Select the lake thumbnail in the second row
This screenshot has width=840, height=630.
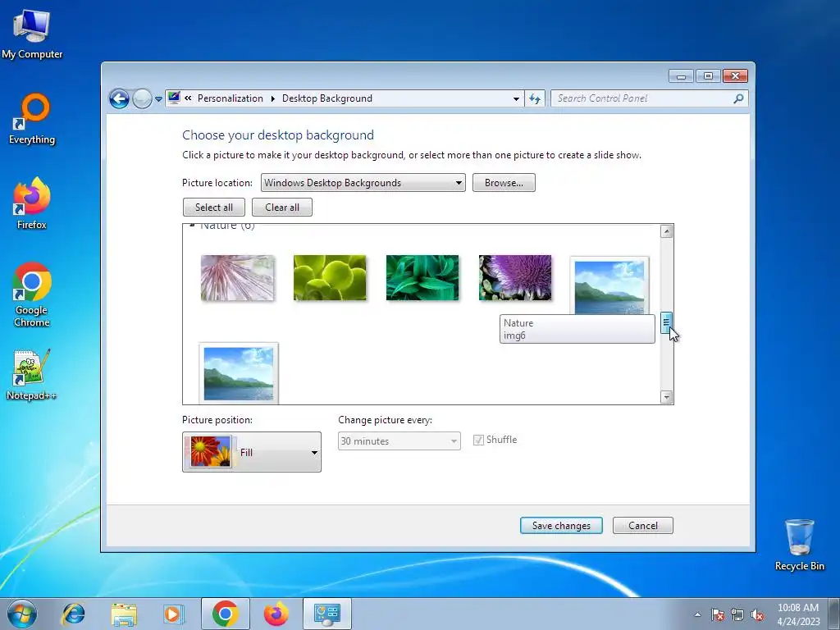point(239,373)
